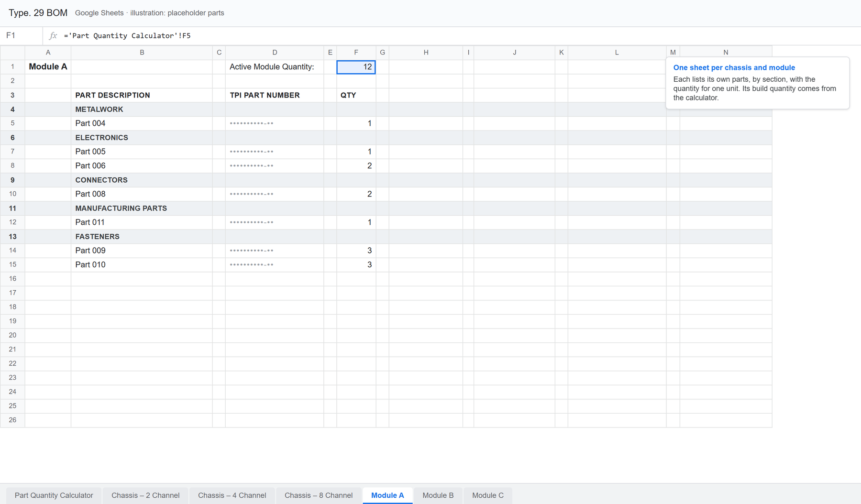Click column header D
The image size is (861, 504).
275,53
